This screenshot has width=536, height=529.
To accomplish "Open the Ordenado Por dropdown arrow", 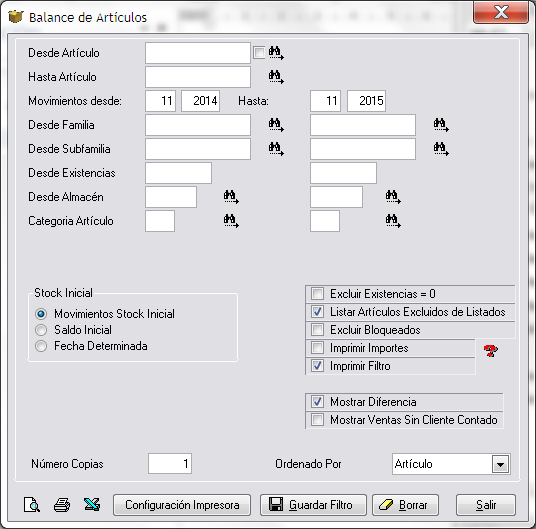I will point(500,464).
